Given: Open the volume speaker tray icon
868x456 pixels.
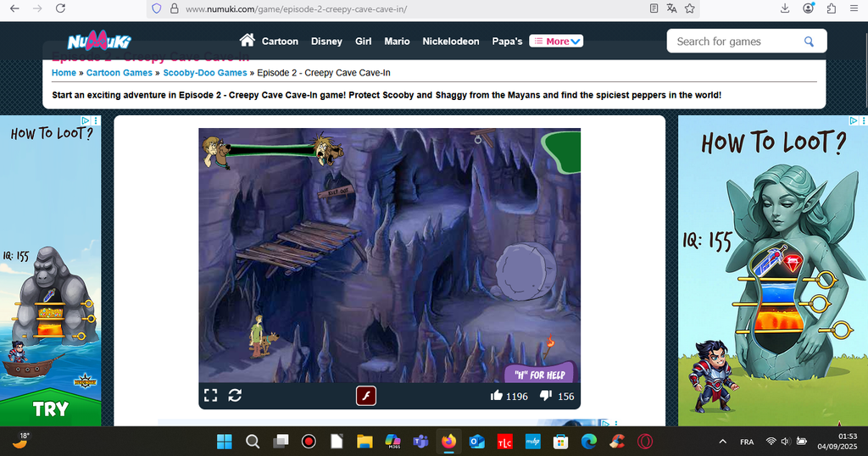Looking at the screenshot, I should (x=785, y=441).
